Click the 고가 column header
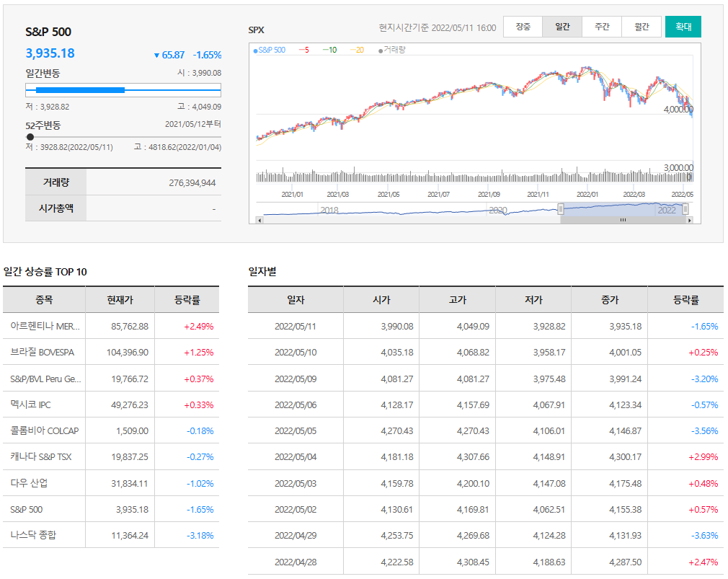The image size is (728, 579). click(x=457, y=300)
